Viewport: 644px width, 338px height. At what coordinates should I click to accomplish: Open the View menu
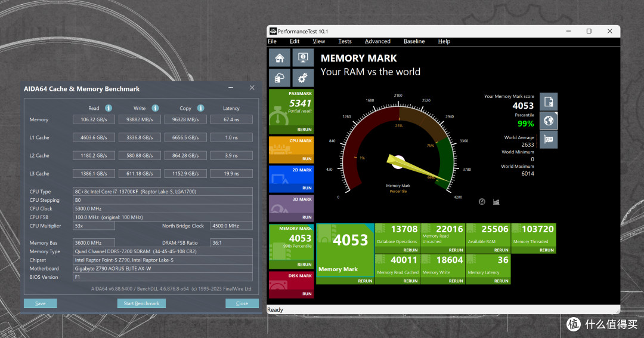coord(318,41)
